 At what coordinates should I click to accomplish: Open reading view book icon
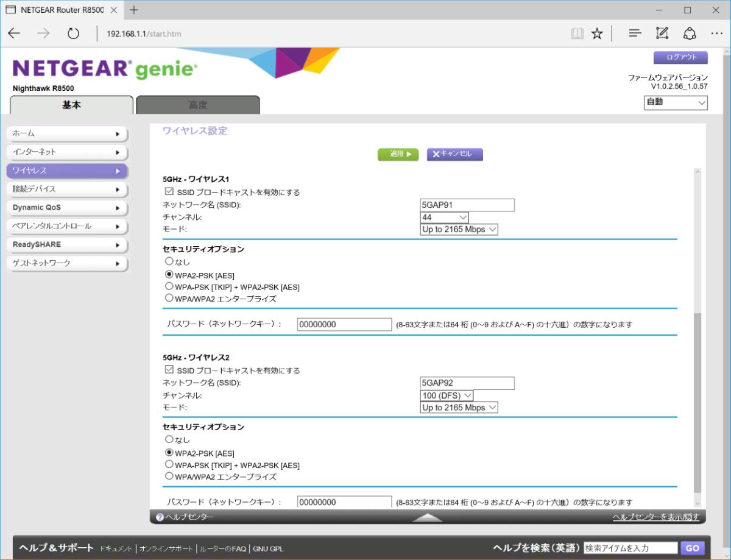pos(577,34)
